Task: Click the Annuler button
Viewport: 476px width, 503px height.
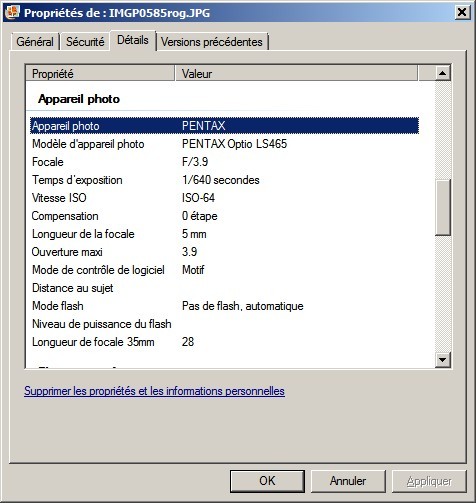Action: coord(348,481)
